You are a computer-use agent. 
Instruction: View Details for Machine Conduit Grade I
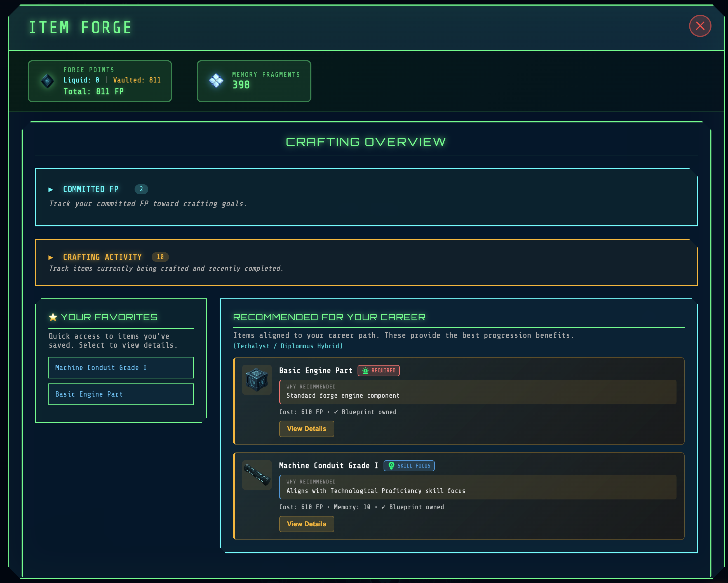[306, 524]
